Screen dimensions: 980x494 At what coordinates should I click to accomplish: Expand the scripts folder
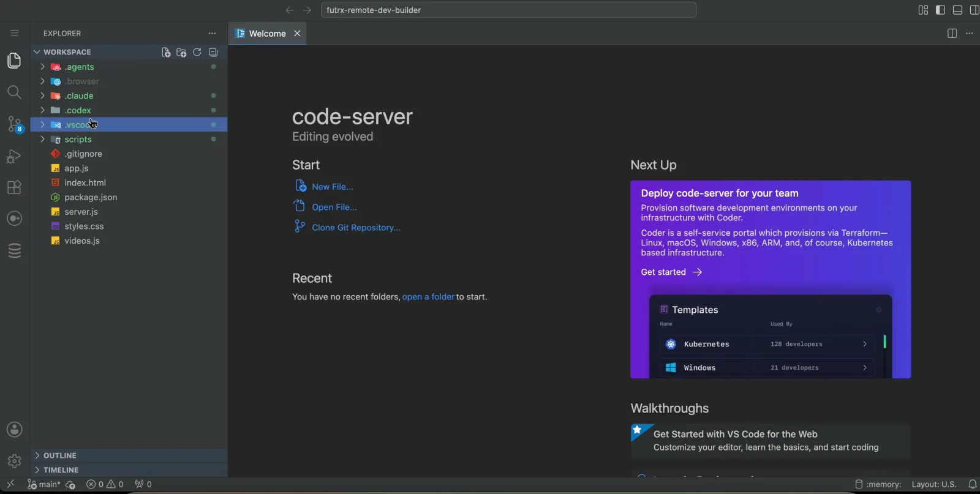point(129,140)
